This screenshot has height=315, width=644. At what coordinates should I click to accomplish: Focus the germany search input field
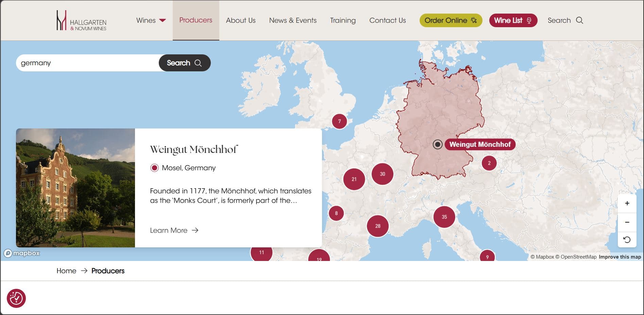87,63
